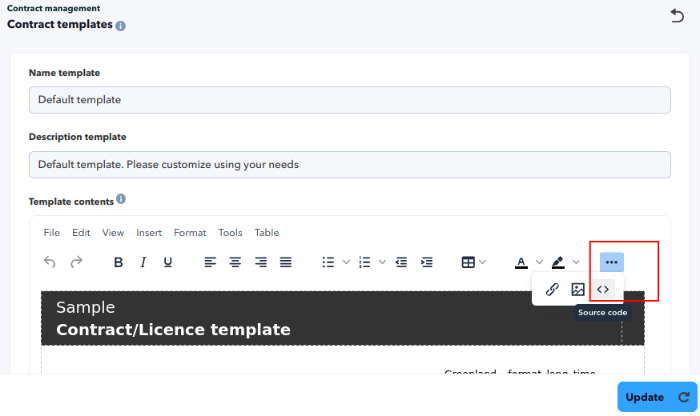Viewport: 700px width, 416px height.
Task: Open the Format menu
Action: point(190,233)
